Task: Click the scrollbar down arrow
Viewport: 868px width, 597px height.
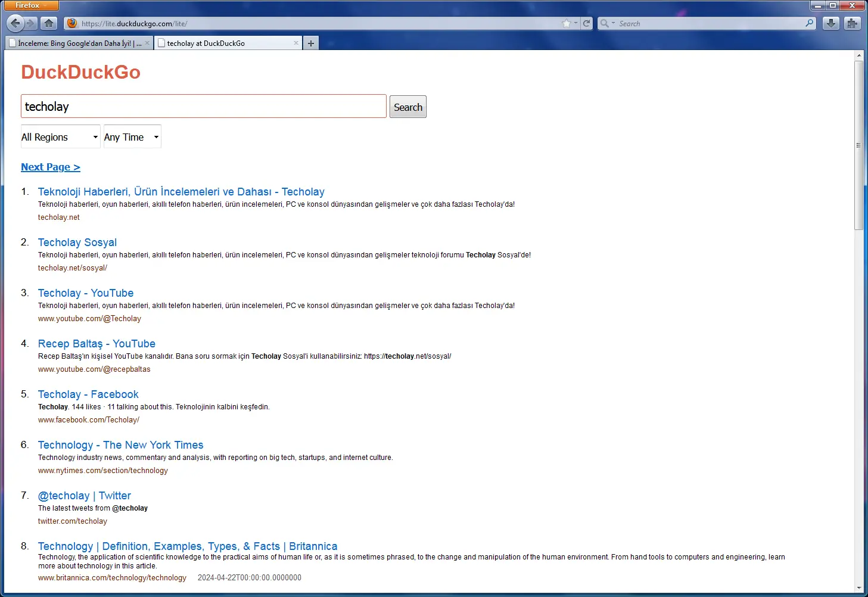Action: pyautogui.click(x=858, y=588)
